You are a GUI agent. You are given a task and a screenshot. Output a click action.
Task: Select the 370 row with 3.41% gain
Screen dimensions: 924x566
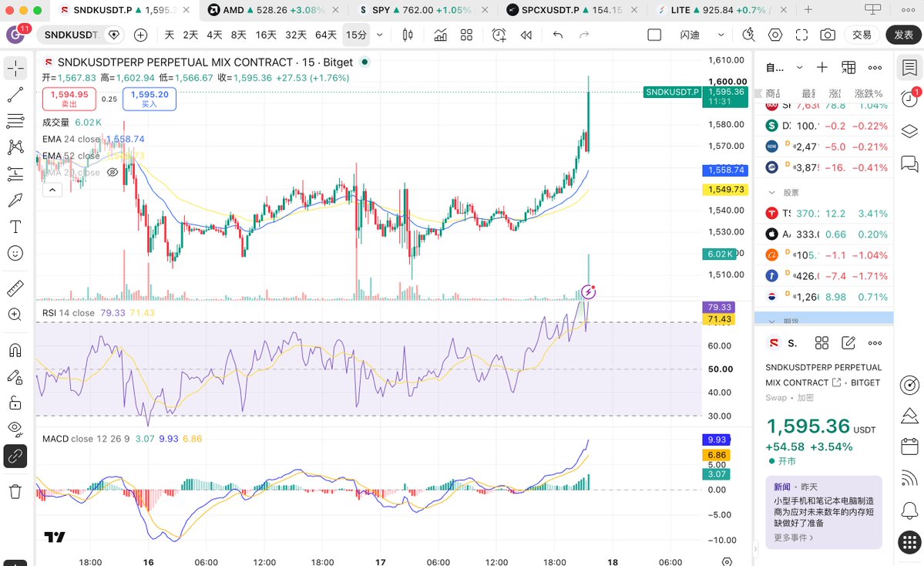[x=825, y=214]
